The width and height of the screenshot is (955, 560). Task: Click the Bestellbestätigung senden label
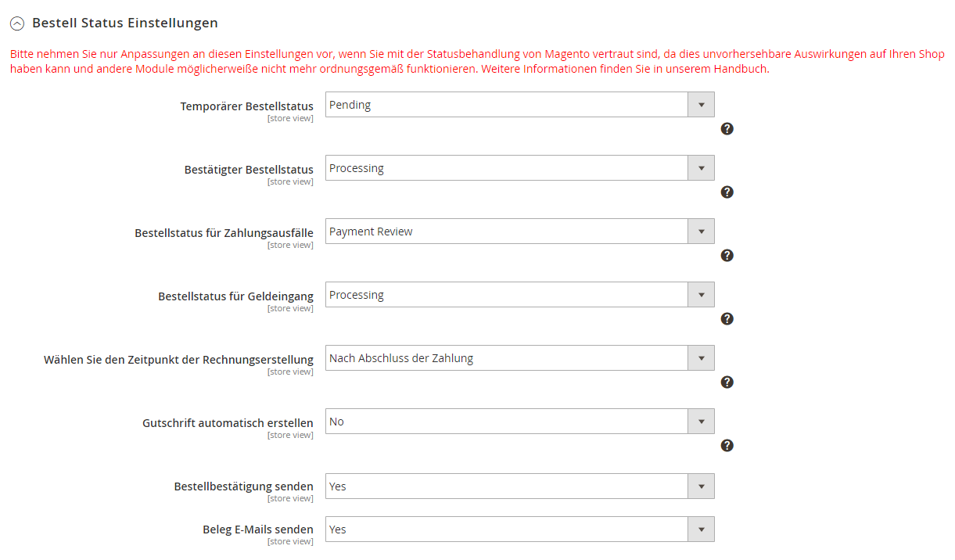click(243, 486)
